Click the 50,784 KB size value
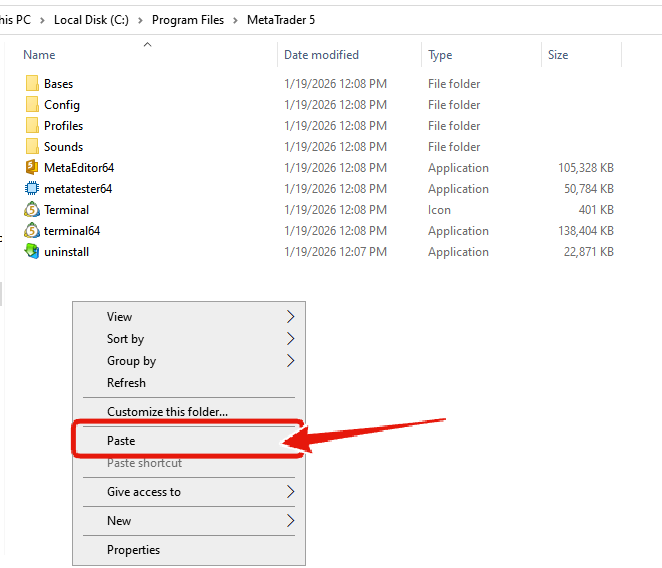Image resolution: width=662 pixels, height=568 pixels. tap(589, 189)
